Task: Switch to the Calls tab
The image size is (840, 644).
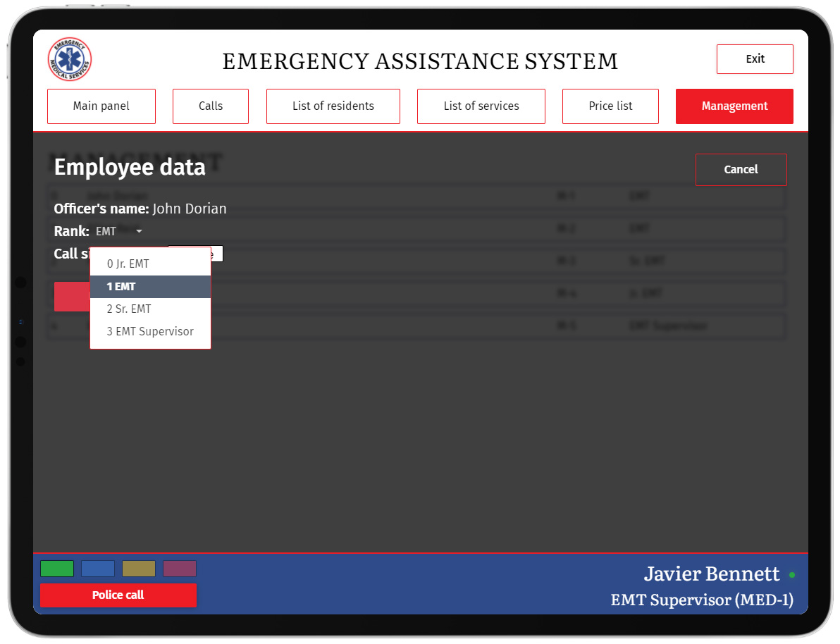Action: 211,106
